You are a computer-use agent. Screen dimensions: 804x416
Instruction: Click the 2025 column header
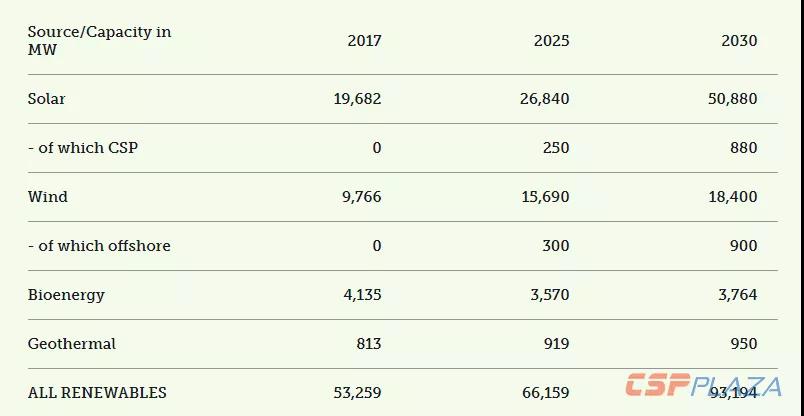(552, 41)
